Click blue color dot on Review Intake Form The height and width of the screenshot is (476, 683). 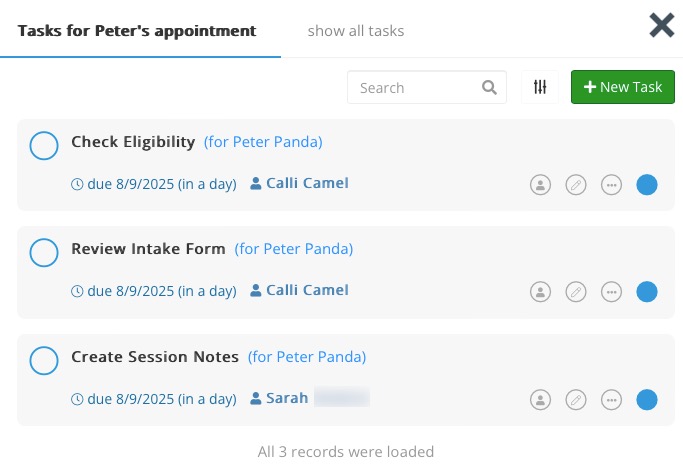[646, 292]
